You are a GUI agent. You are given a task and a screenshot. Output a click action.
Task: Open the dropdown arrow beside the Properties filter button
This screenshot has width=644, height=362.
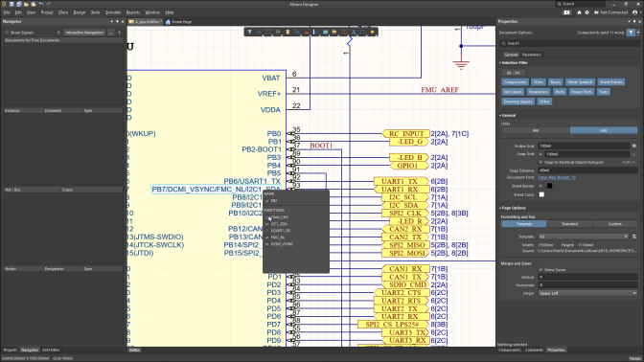[x=638, y=33]
